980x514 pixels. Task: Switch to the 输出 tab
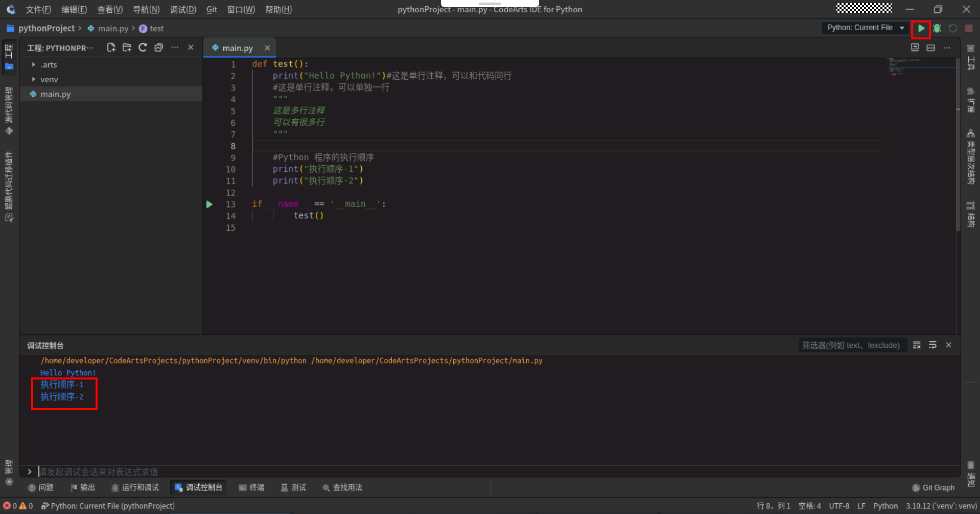tap(83, 487)
